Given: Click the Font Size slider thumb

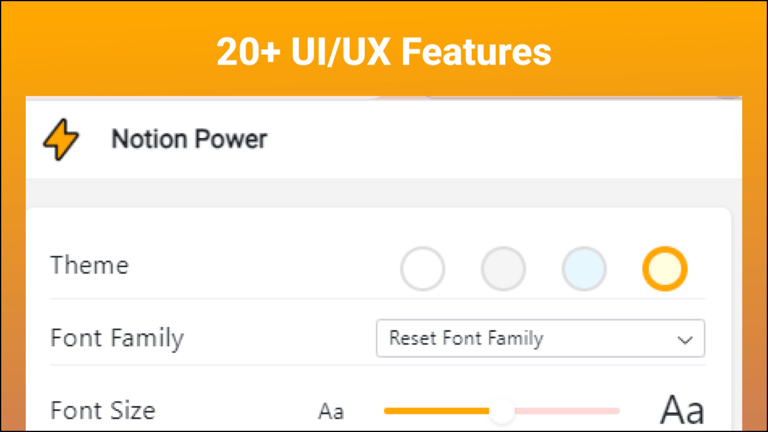Looking at the screenshot, I should pos(502,410).
